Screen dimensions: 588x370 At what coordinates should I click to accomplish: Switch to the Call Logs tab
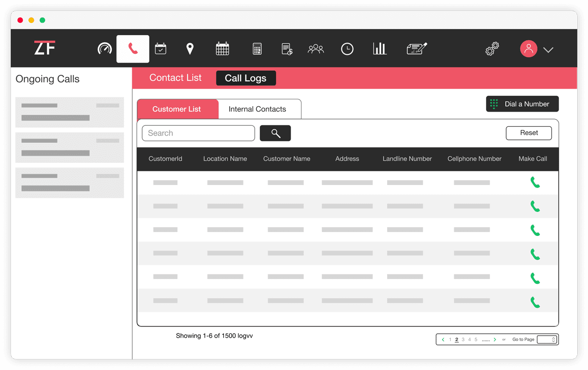[x=246, y=78]
